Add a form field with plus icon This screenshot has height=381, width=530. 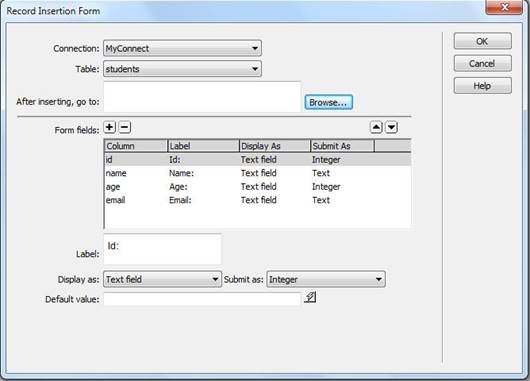tap(110, 127)
